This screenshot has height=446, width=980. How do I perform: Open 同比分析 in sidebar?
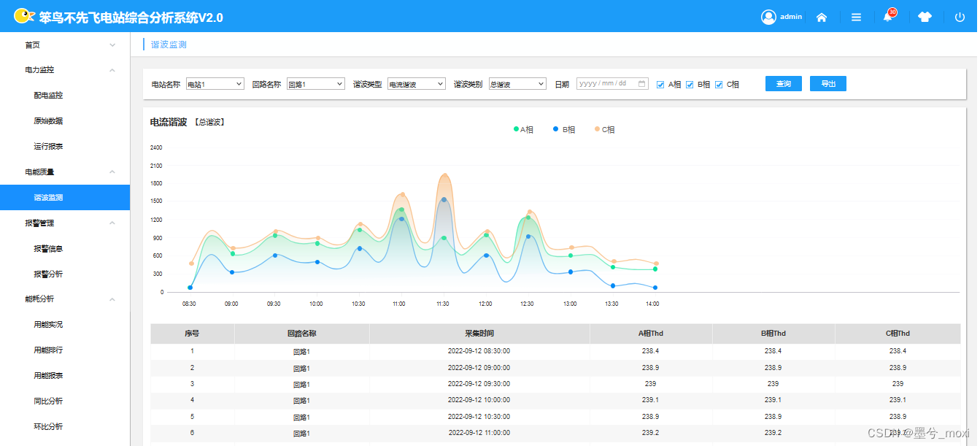click(x=48, y=401)
